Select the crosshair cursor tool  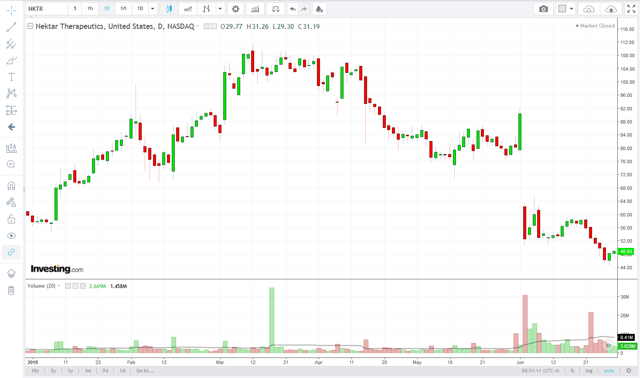click(11, 10)
